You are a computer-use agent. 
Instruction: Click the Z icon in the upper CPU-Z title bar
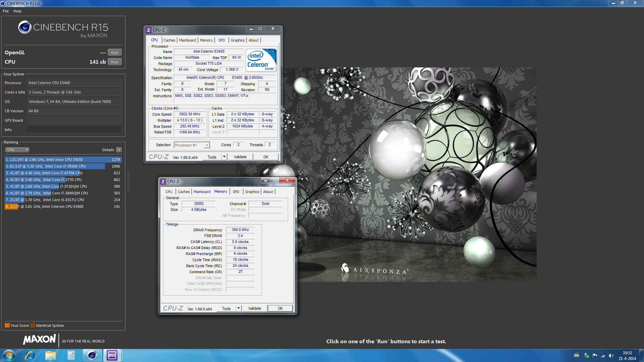pyautogui.click(x=149, y=30)
